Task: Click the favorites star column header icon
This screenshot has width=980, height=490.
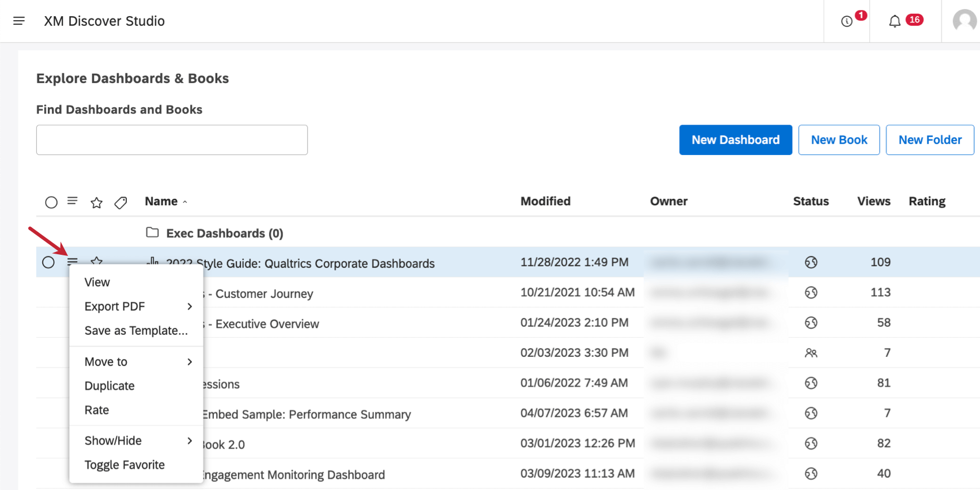Action: pos(96,202)
